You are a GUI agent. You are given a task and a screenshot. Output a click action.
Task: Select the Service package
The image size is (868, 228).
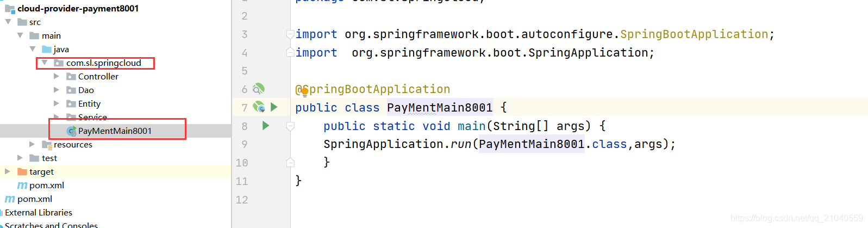coord(92,117)
